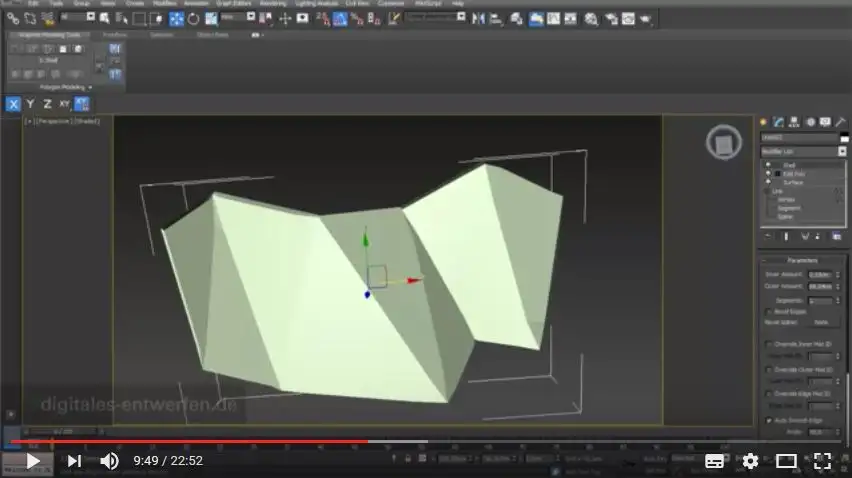This screenshot has width=852, height=478.
Task: Switch to the Object Paint ribbon tab
Action: pyautogui.click(x=212, y=35)
